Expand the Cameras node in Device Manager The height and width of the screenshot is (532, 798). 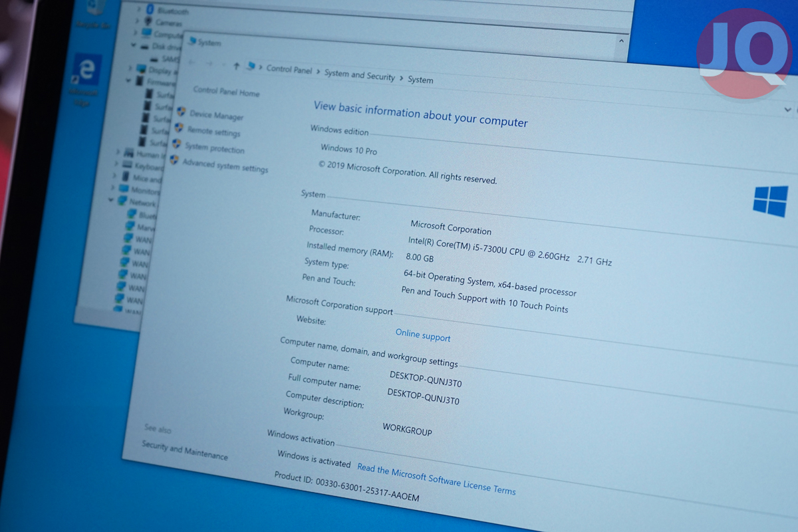[137, 21]
